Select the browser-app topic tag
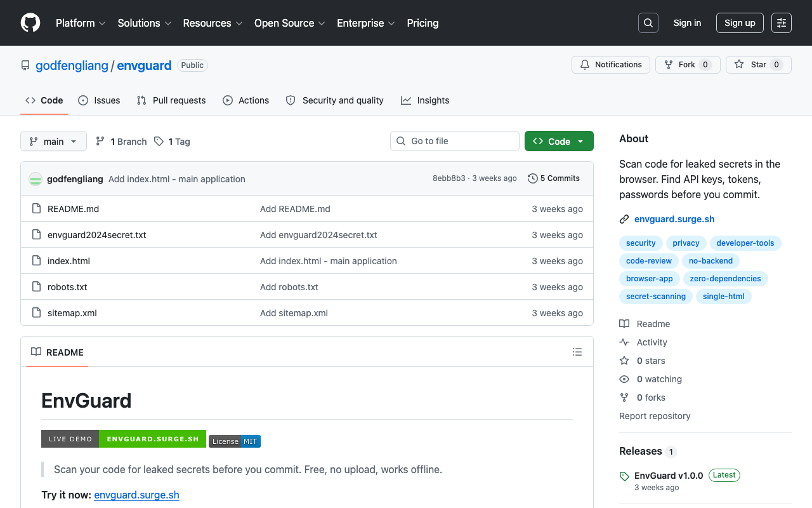Viewport: 812px width, 508px height. coord(650,279)
